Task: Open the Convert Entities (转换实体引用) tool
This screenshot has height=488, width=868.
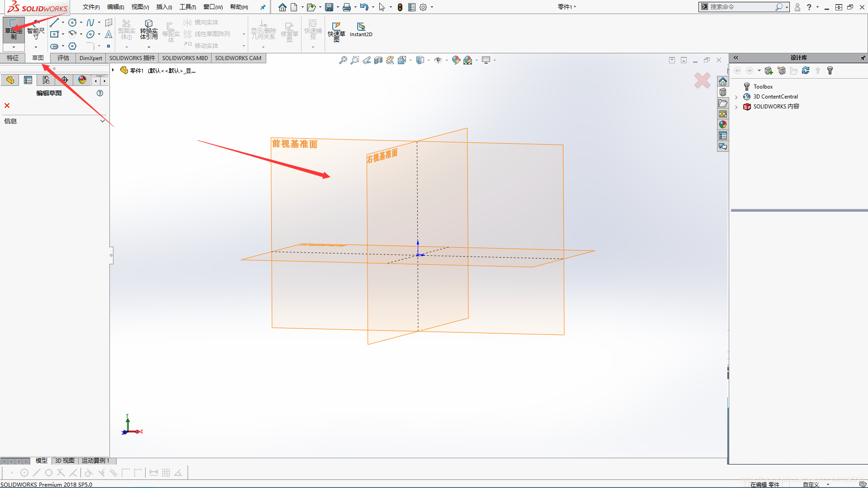Action: [149, 31]
